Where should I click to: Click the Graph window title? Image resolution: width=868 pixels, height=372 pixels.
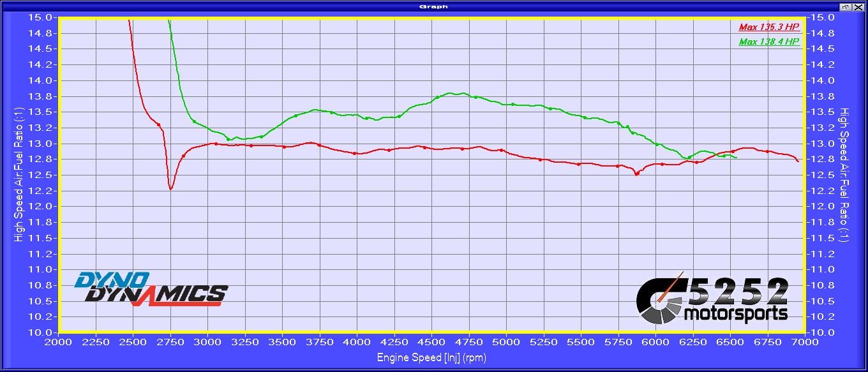coord(433,6)
